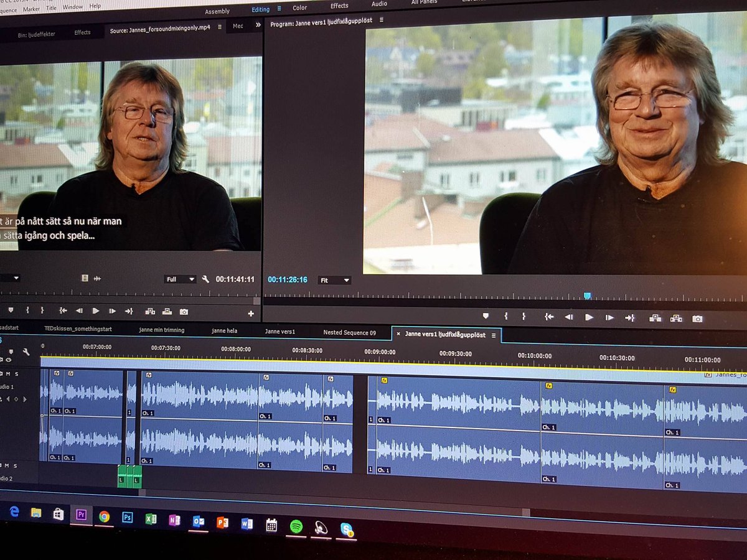Close Janne vers1 ljudfixlågupplöst sequence tab
Image resolution: width=747 pixels, height=560 pixels.
click(x=398, y=334)
